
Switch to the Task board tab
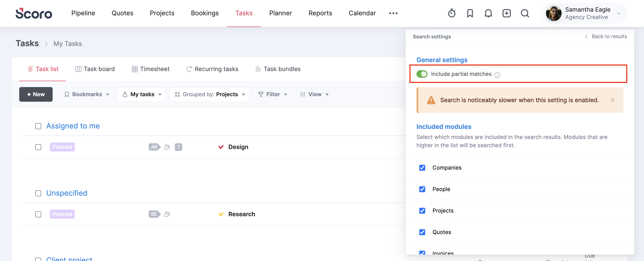95,69
